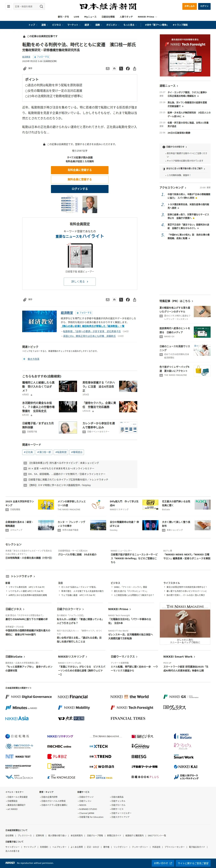Click the lower share/export icon
Image resolution: width=216 pixels, height=868 pixels.
click(135, 299)
